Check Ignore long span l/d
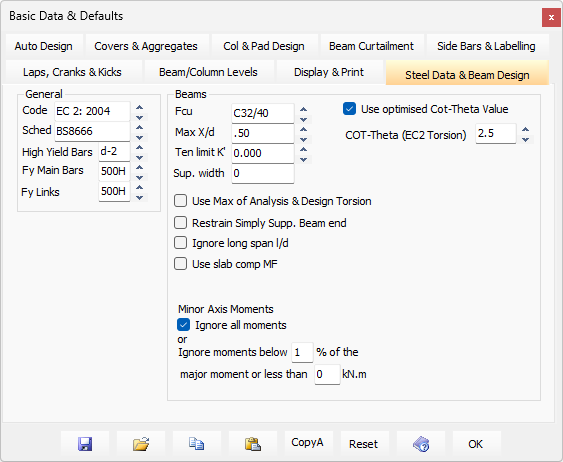 [x=180, y=243]
